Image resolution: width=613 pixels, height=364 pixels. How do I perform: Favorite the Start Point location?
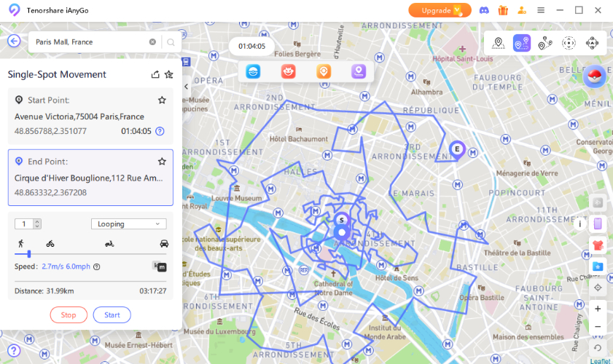[162, 100]
